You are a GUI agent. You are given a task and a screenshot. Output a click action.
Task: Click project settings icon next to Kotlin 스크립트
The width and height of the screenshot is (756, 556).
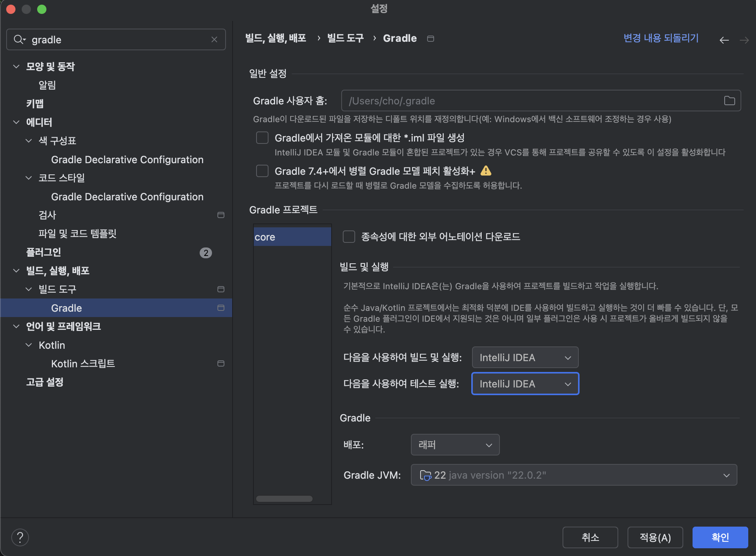coord(221,363)
